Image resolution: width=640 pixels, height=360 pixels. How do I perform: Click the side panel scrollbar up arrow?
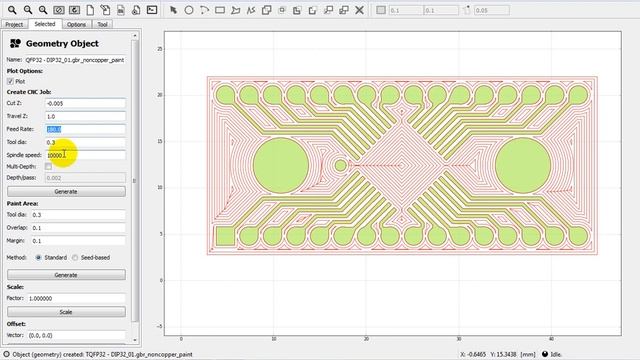[x=135, y=36]
